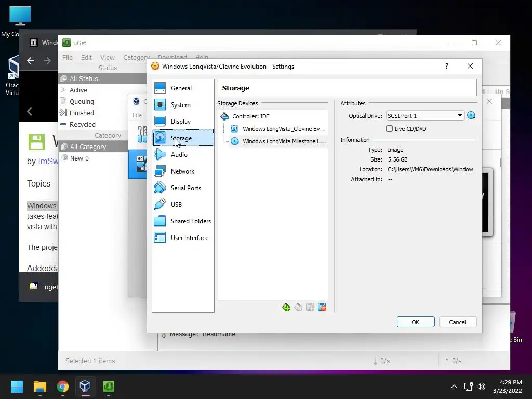
Task: Select Finished status in uGet sidebar
Action: [x=103, y=113]
